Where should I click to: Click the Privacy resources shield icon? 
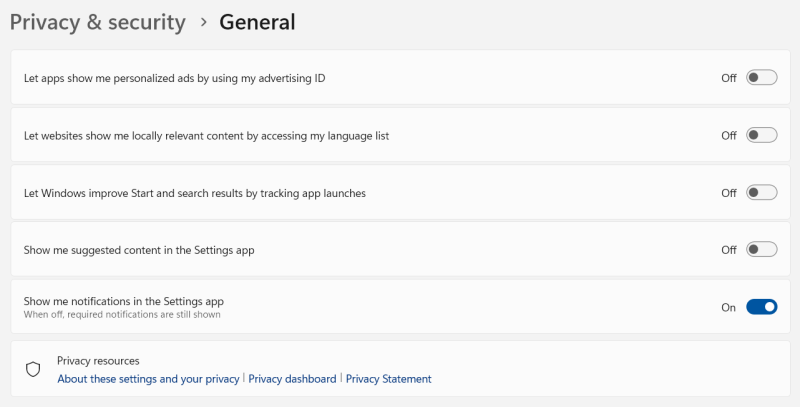point(33,369)
